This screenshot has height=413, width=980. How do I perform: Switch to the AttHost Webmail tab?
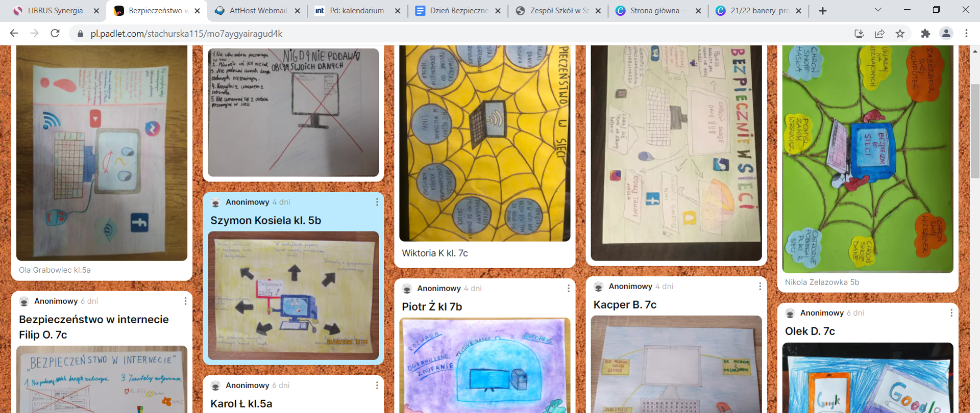(x=258, y=11)
